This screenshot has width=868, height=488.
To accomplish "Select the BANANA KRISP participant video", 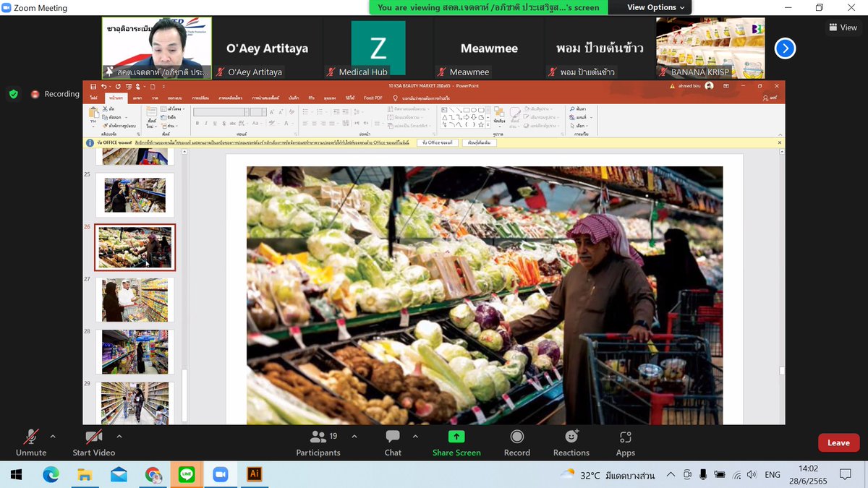I will pyautogui.click(x=710, y=48).
